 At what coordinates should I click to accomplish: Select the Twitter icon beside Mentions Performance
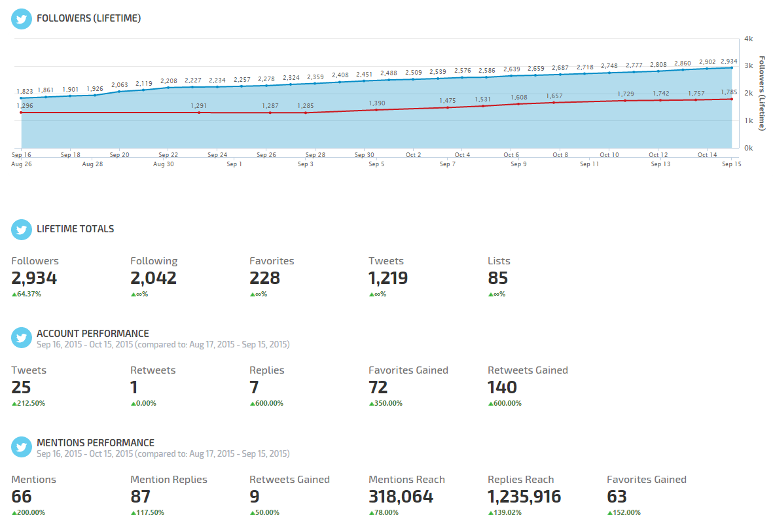[x=22, y=447]
